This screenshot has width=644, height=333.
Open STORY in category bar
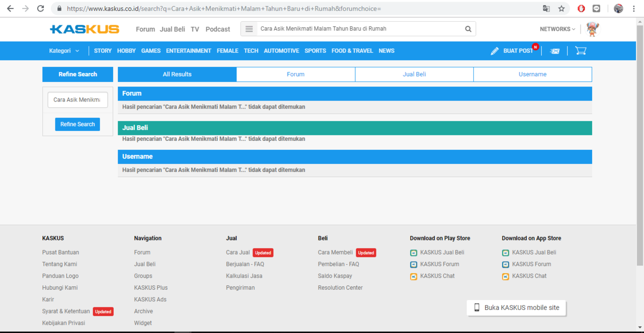103,51
